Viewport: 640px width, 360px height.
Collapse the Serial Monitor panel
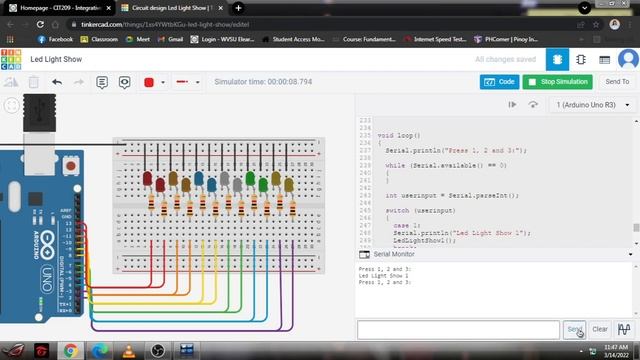click(631, 254)
